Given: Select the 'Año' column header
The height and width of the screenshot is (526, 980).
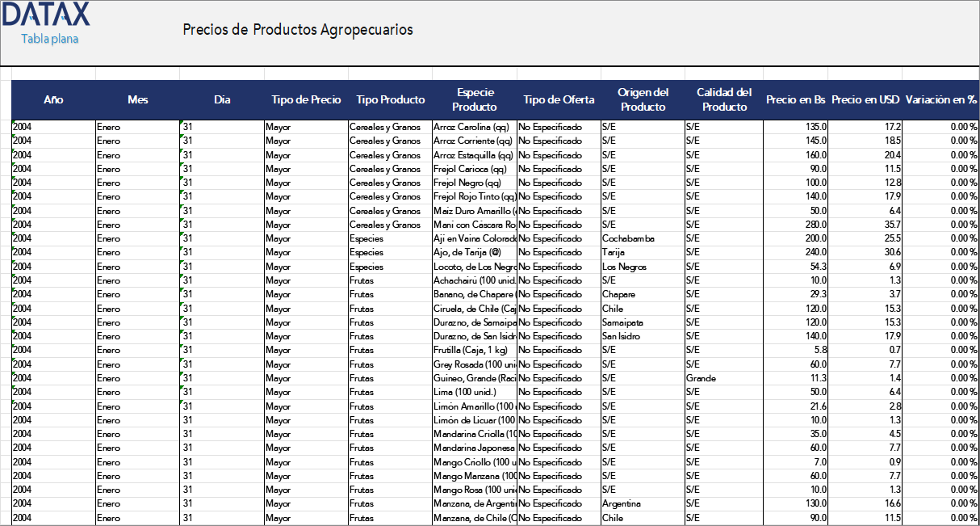Looking at the screenshot, I should [53, 99].
